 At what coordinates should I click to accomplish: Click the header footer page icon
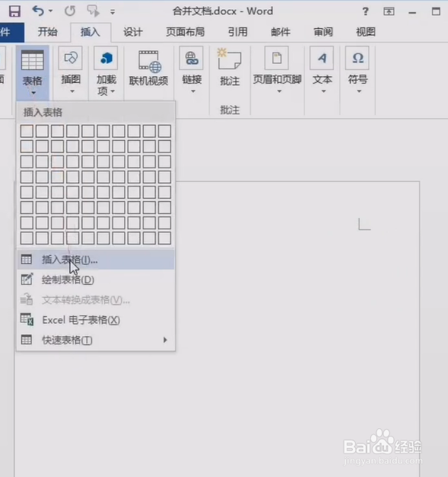click(x=277, y=58)
